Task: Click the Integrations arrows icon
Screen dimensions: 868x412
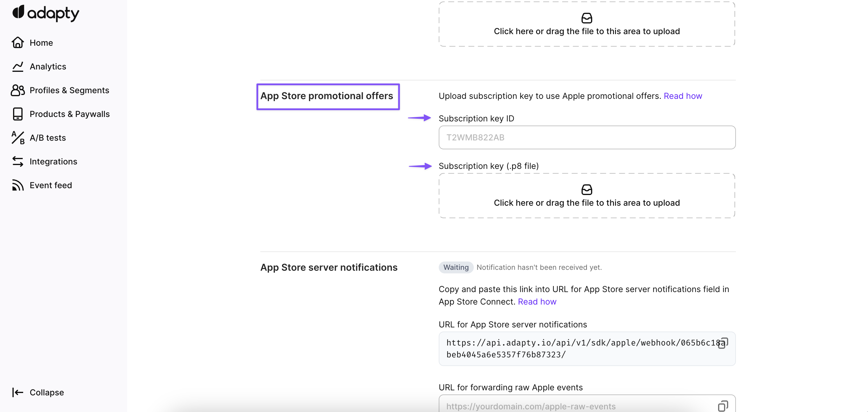Action: pyautogui.click(x=18, y=162)
